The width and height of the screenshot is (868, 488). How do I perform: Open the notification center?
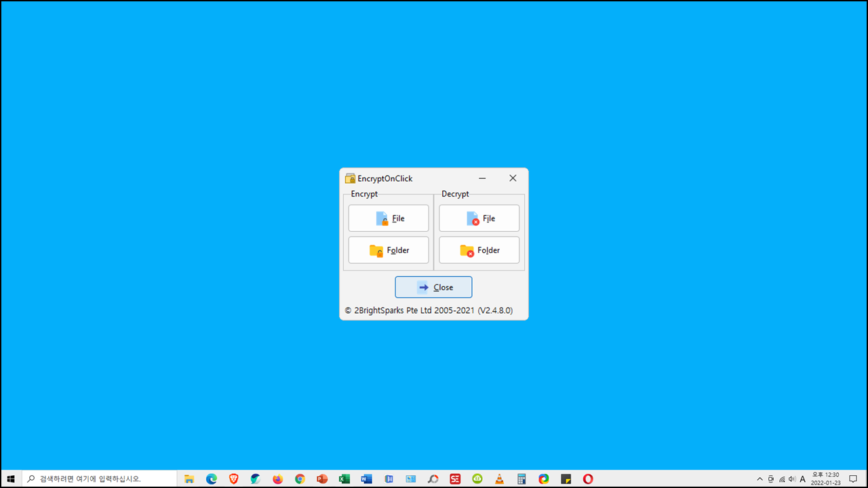[x=853, y=479]
